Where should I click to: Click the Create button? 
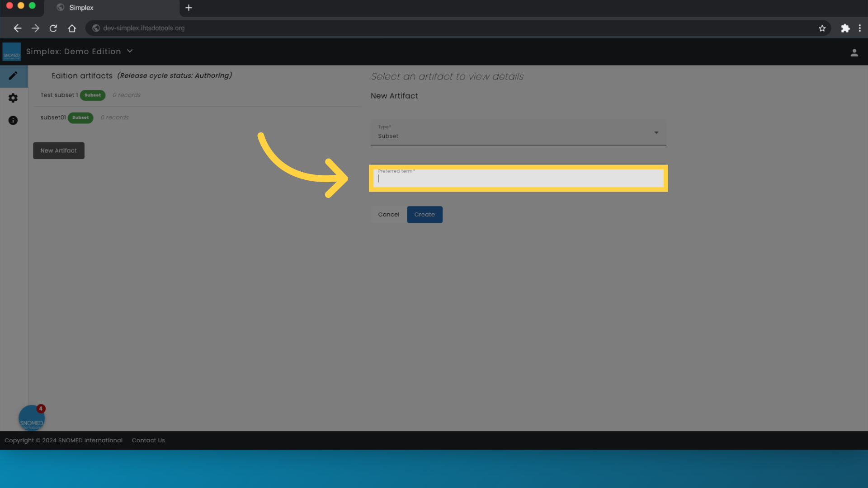pos(425,215)
